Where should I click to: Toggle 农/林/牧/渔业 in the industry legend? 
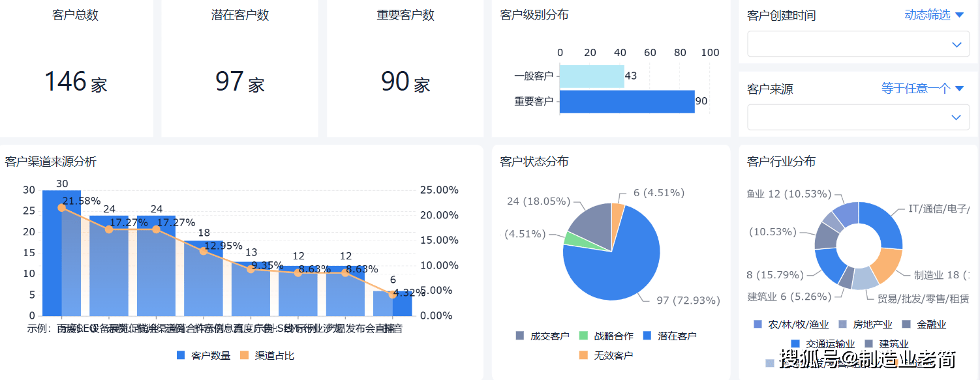(x=791, y=324)
